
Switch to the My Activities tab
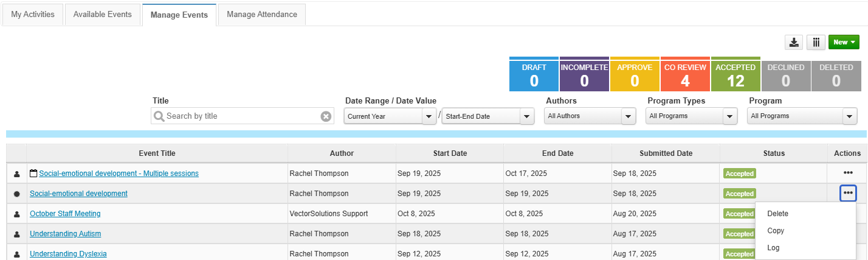(x=33, y=15)
